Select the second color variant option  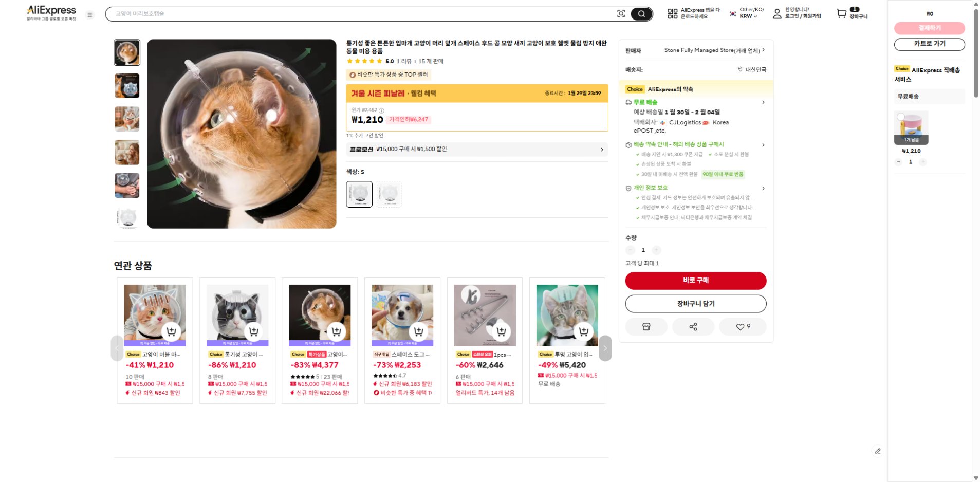(389, 194)
